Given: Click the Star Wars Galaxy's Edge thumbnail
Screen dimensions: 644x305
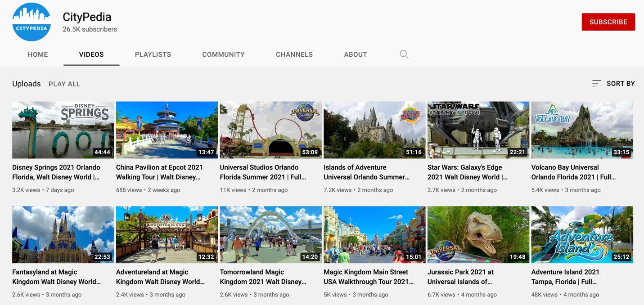Looking at the screenshot, I should [478, 130].
